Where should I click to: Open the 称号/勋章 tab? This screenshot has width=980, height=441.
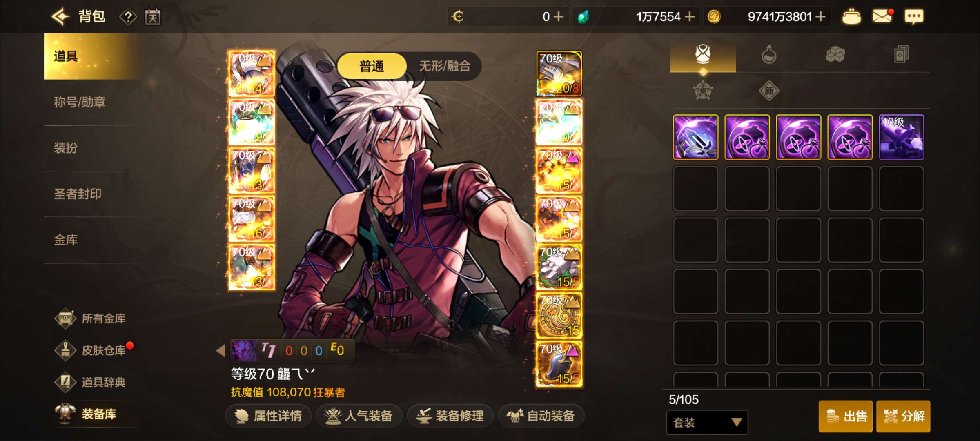point(80,102)
